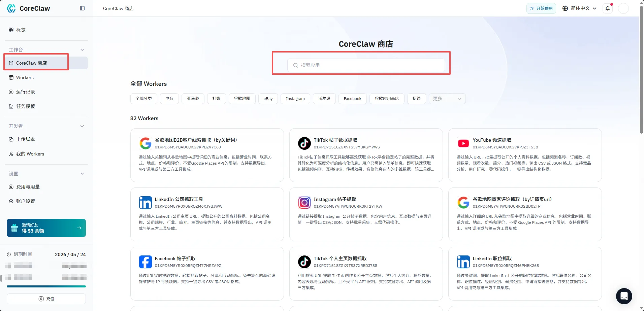
Task: Click TikTok icon on 个人主页数据抓取 card
Action: point(304,262)
